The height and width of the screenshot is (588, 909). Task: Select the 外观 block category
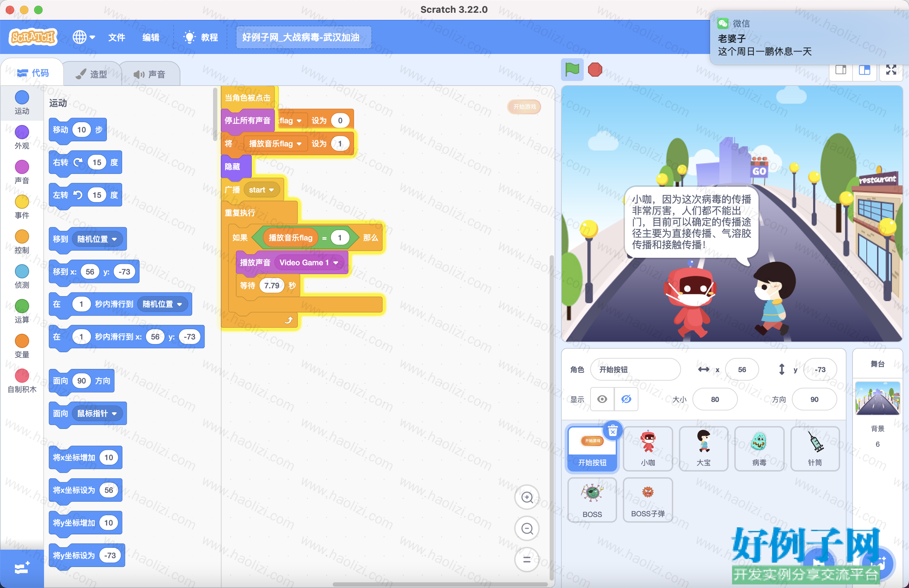click(x=22, y=137)
